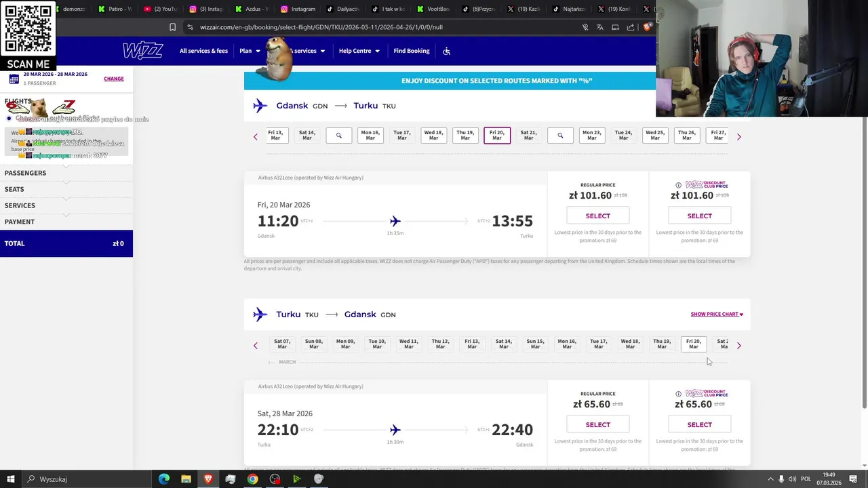This screenshot has height=488, width=868.
Task: Launch Microsoft Edge from the taskbar
Action: click(164, 479)
